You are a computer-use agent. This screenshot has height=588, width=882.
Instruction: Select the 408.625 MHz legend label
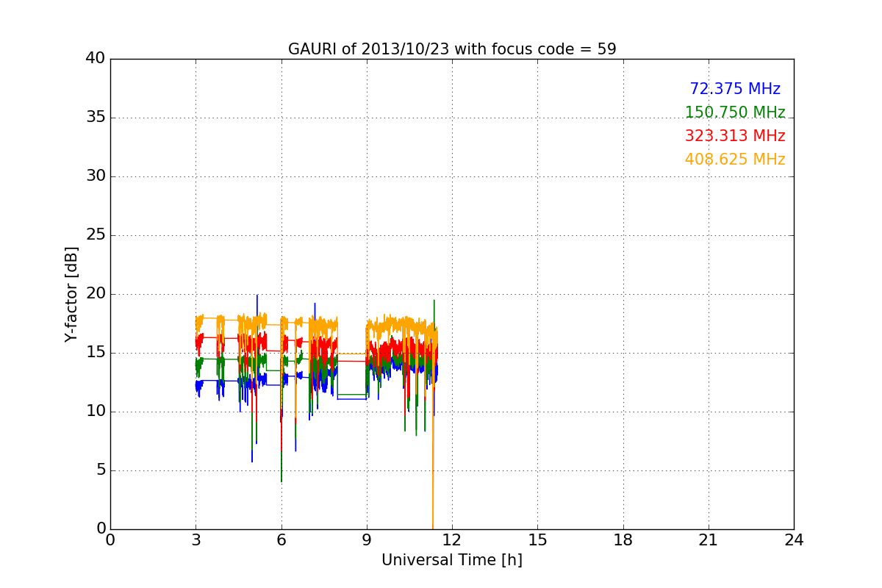pyautogui.click(x=735, y=159)
